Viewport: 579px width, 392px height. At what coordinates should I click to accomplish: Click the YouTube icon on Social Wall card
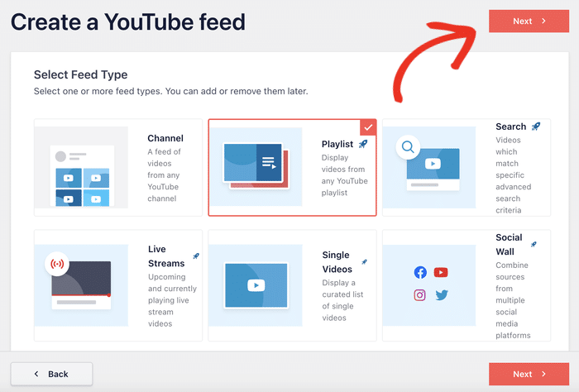[x=441, y=272]
